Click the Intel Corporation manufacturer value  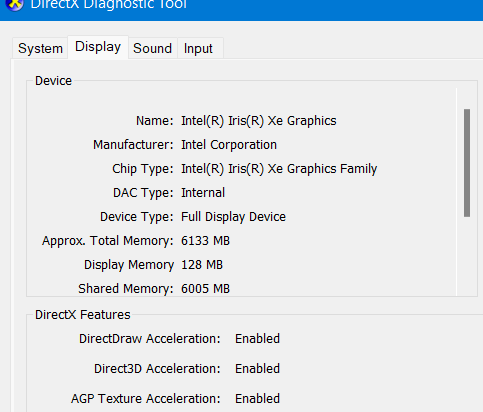tap(229, 145)
